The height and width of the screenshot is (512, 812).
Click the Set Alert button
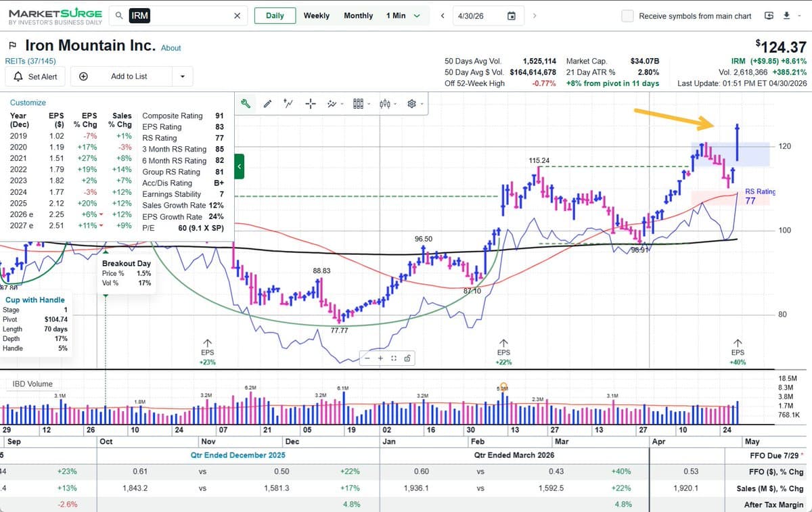pyautogui.click(x=36, y=76)
